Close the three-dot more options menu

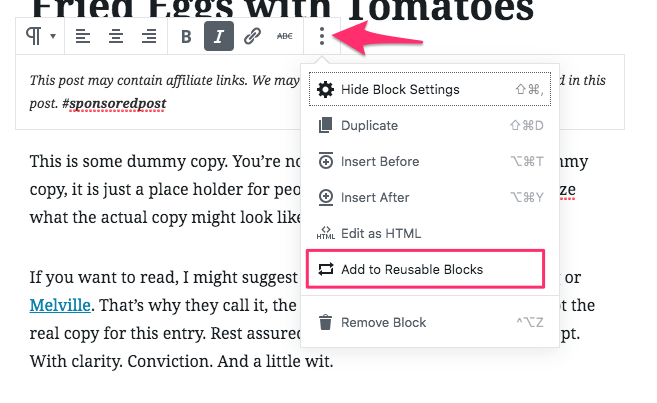coord(322,36)
